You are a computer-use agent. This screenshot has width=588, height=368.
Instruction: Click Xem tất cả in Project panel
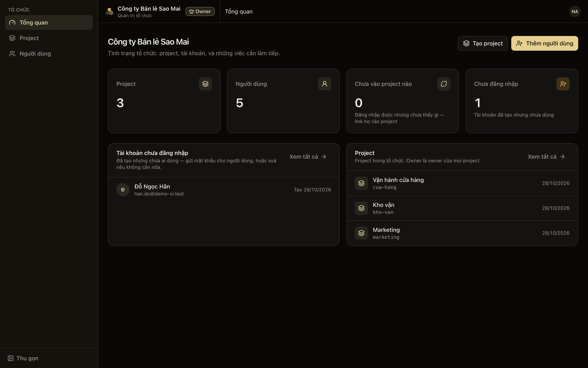point(546,157)
